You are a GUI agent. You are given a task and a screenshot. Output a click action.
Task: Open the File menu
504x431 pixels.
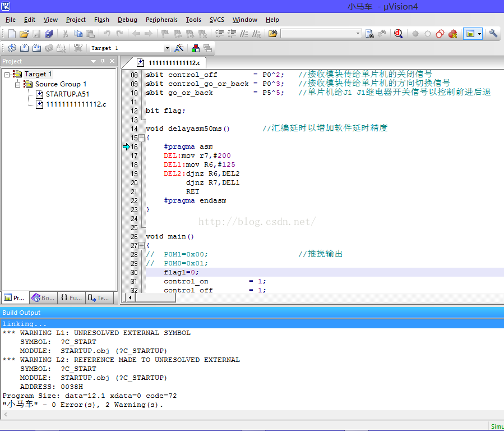click(x=10, y=20)
